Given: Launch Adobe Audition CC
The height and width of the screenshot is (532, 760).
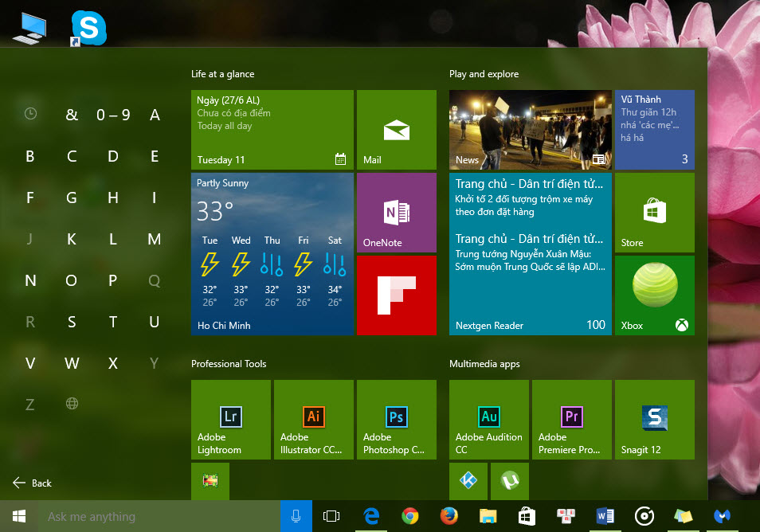Looking at the screenshot, I should pos(488,420).
